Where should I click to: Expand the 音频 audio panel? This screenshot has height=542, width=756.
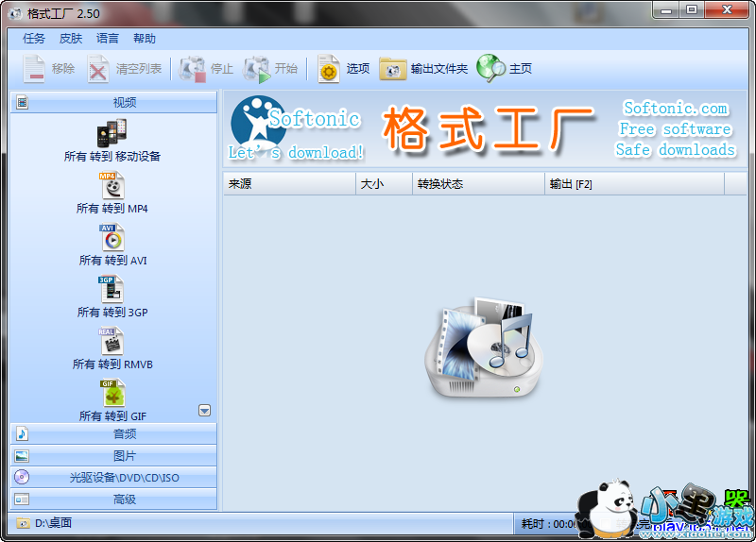[113, 433]
